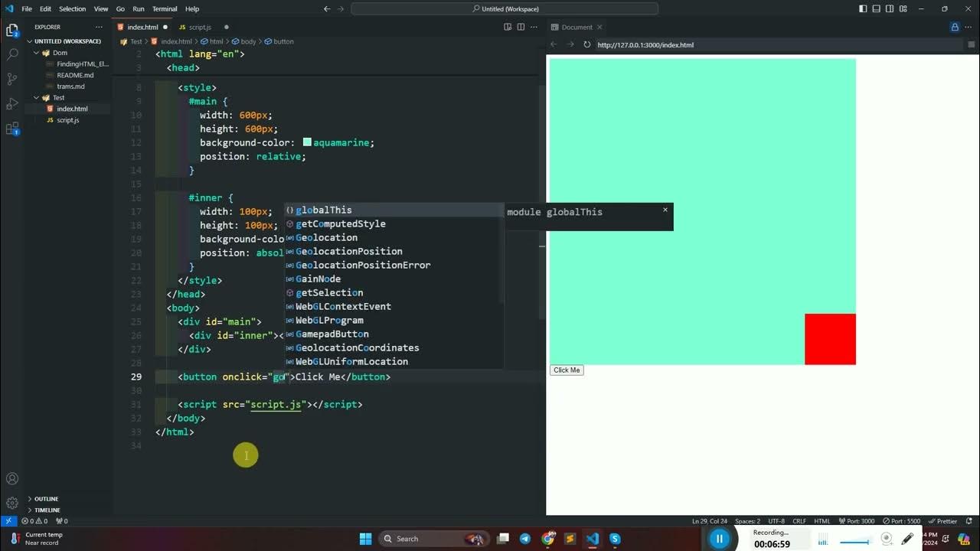Click the notifications bell in status bar
This screenshot has width=980, height=551.
(x=971, y=520)
